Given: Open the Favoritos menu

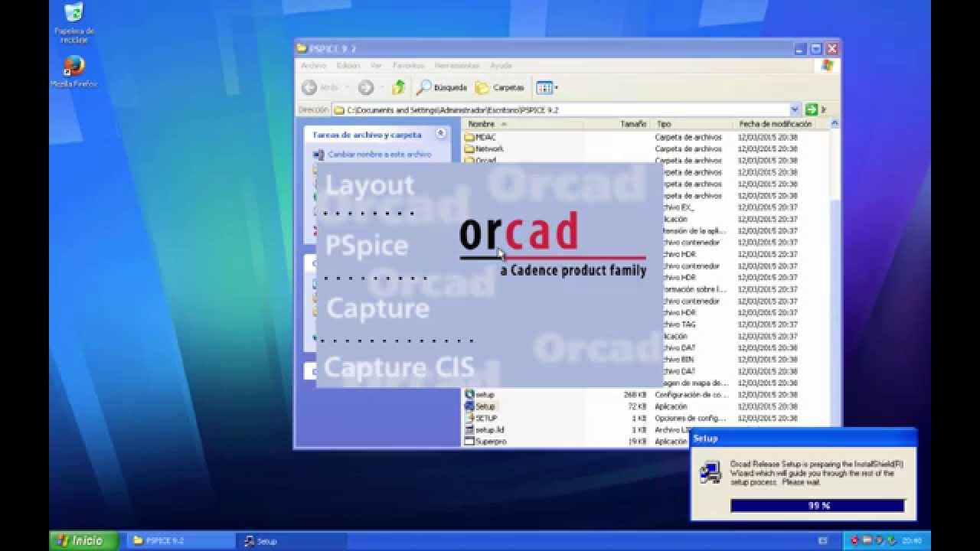Looking at the screenshot, I should 408,66.
